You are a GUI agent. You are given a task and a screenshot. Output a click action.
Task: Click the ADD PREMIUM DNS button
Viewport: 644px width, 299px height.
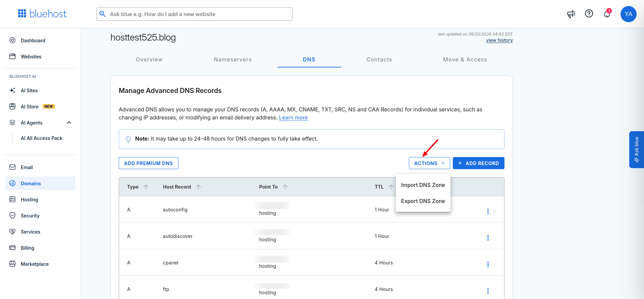pos(149,163)
